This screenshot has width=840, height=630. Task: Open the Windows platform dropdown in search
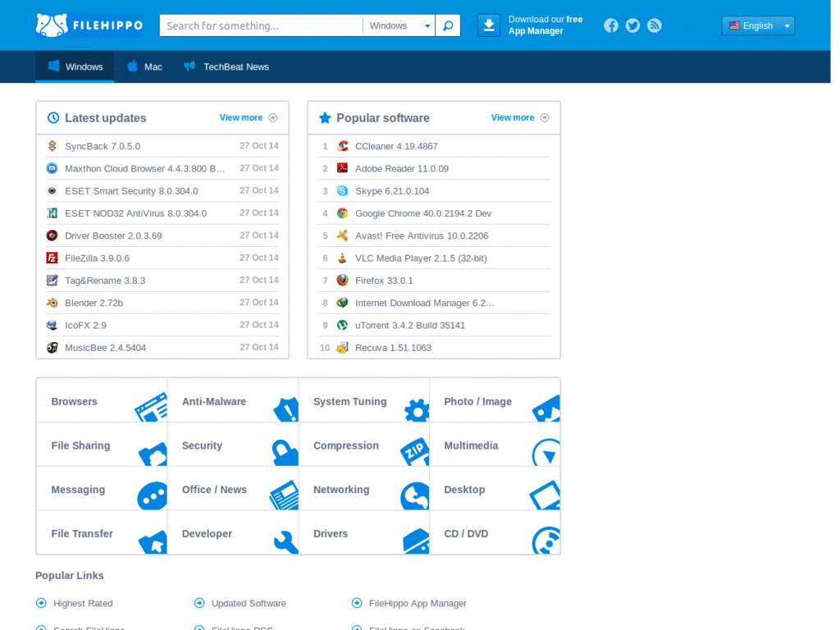click(399, 25)
